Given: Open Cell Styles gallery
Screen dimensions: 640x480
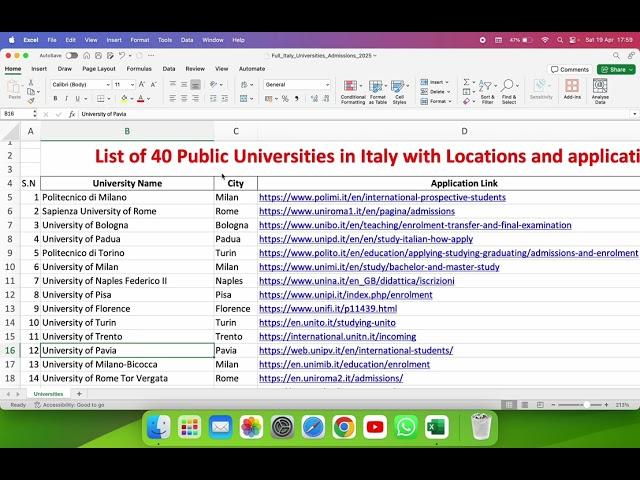Looking at the screenshot, I should (400, 92).
